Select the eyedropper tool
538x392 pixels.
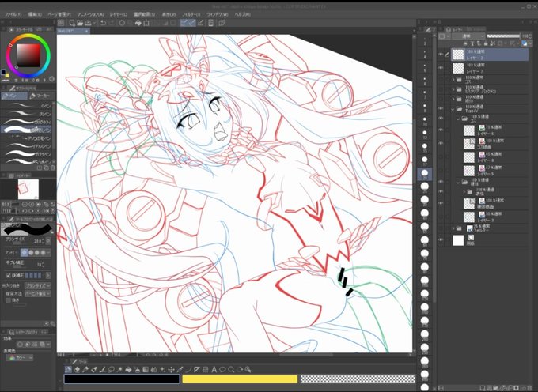coord(180,369)
